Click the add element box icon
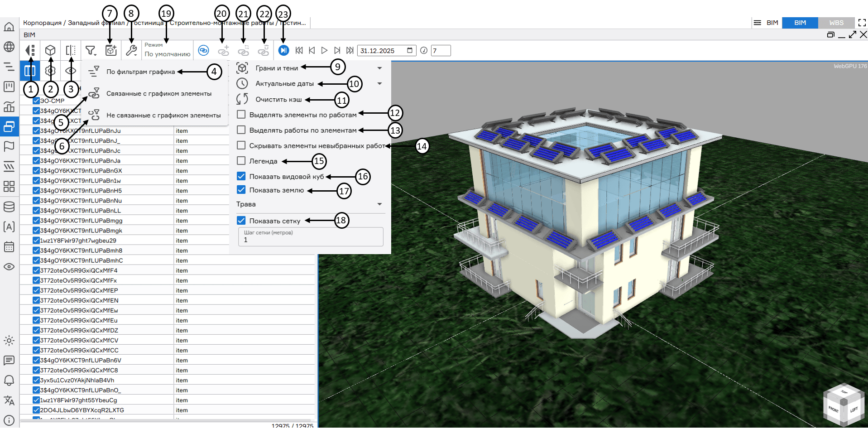Screen dimensions: 868x429 tap(111, 50)
